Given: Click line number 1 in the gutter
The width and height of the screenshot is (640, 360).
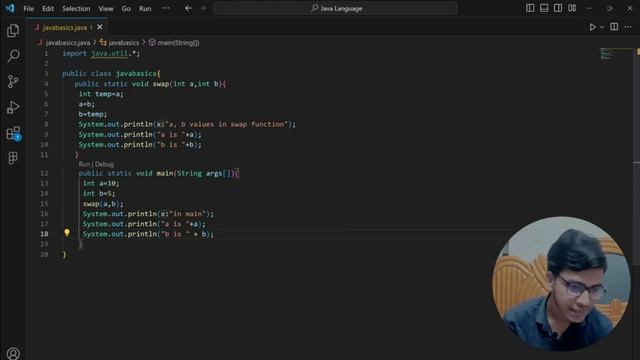Looking at the screenshot, I should click(x=46, y=53).
